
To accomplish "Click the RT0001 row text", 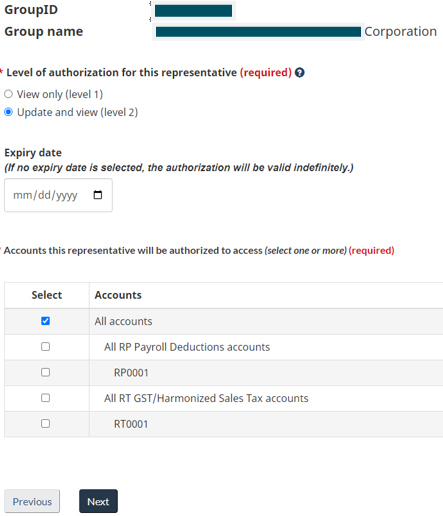I will click(x=131, y=424).
